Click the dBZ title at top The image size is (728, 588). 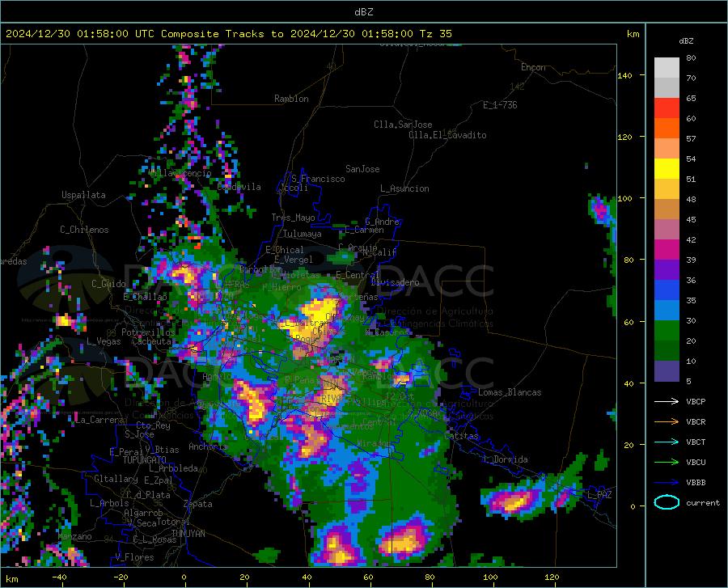[x=363, y=12]
